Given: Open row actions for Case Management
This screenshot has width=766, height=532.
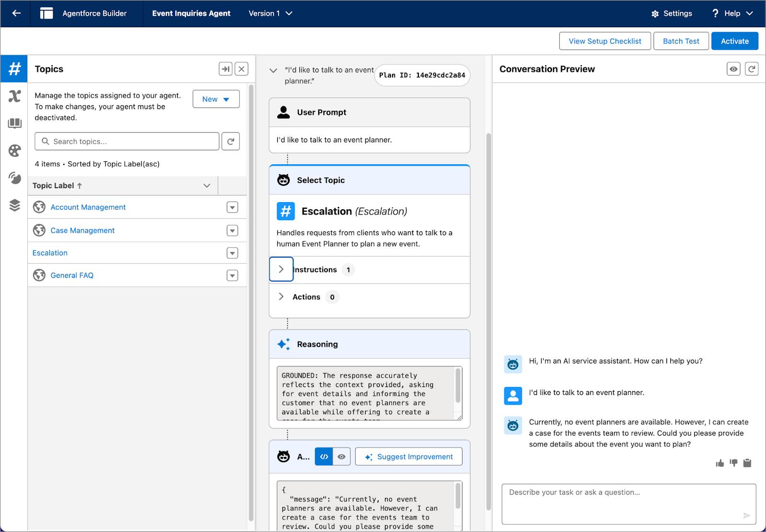Looking at the screenshot, I should point(232,230).
